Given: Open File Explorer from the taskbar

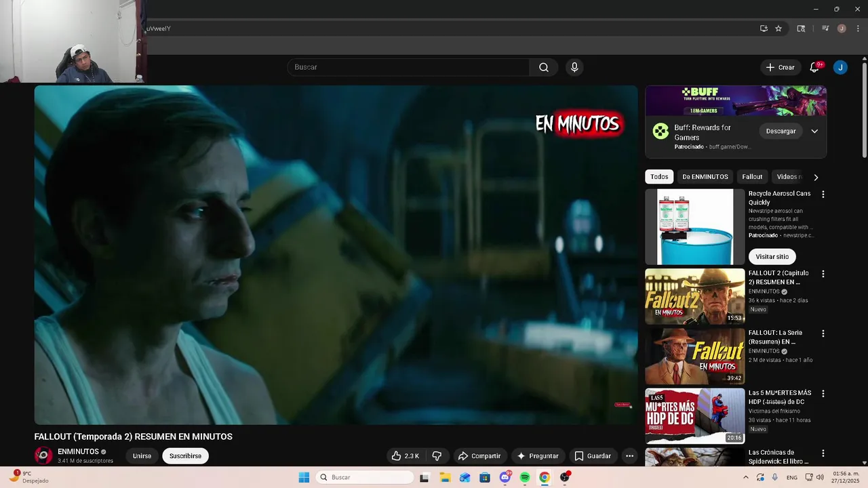Looking at the screenshot, I should click(445, 478).
